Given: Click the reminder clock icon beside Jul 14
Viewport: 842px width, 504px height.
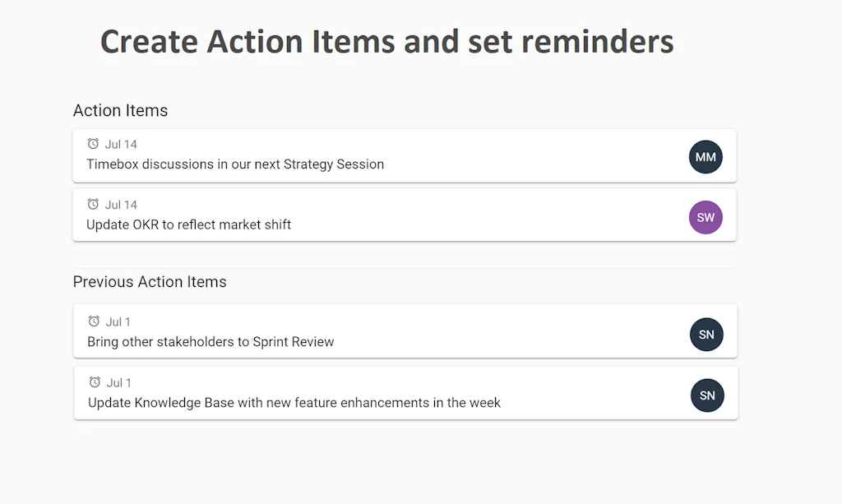Looking at the screenshot, I should tap(95, 143).
